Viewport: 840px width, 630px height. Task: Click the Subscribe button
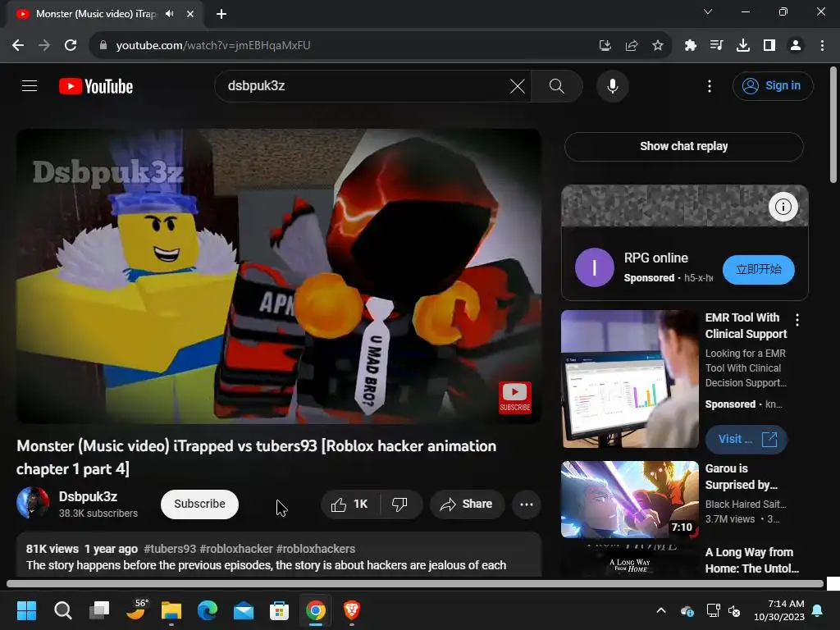(199, 504)
